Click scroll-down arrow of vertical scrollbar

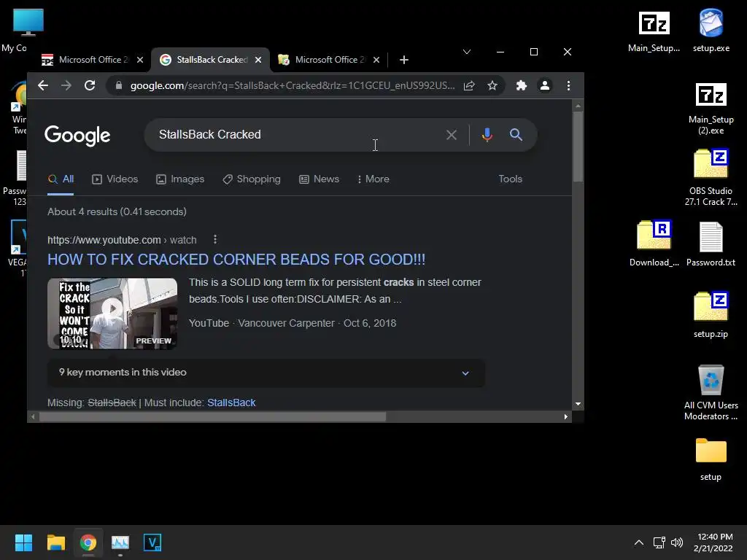point(578,404)
